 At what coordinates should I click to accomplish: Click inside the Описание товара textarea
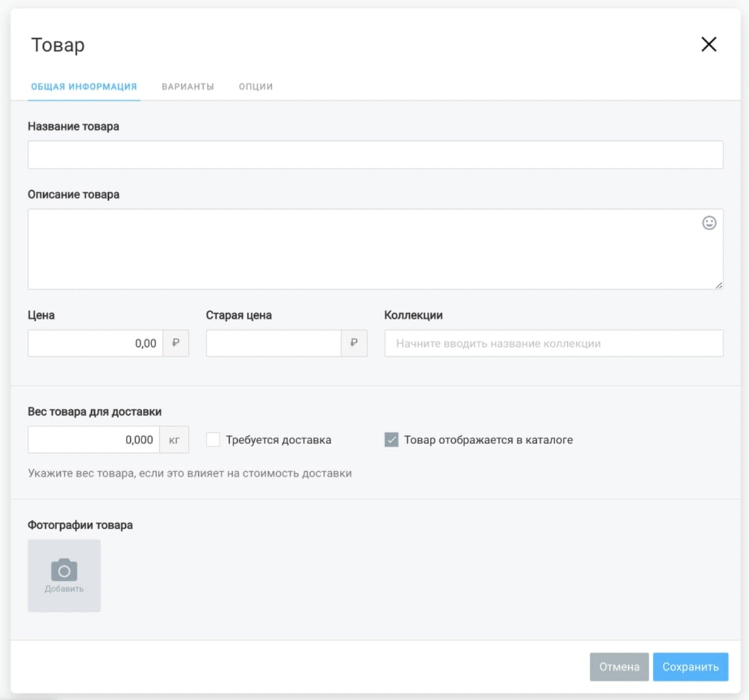(x=365, y=249)
